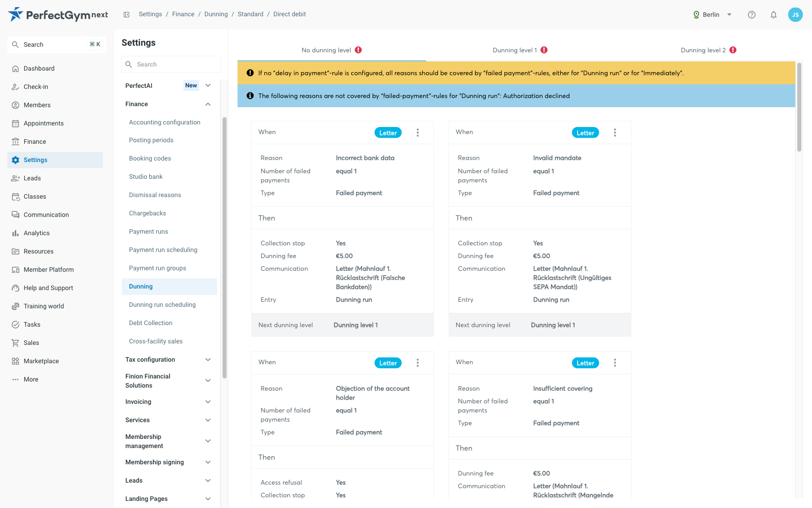
Task: Open the Berlin location dropdown
Action: [713, 15]
